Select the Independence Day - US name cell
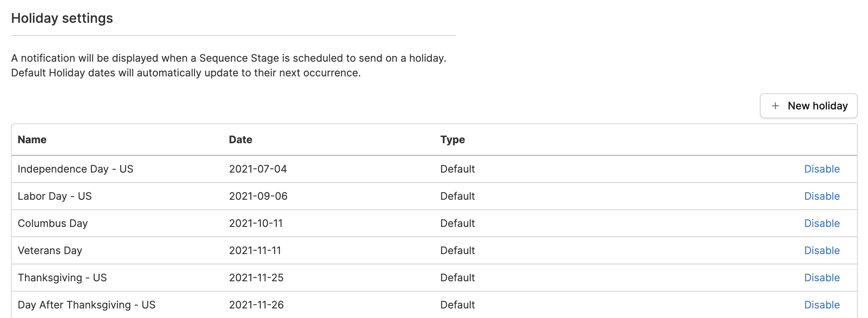 click(75, 169)
